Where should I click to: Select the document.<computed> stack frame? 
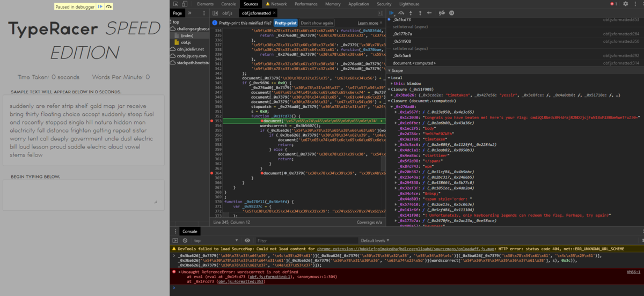515,63
